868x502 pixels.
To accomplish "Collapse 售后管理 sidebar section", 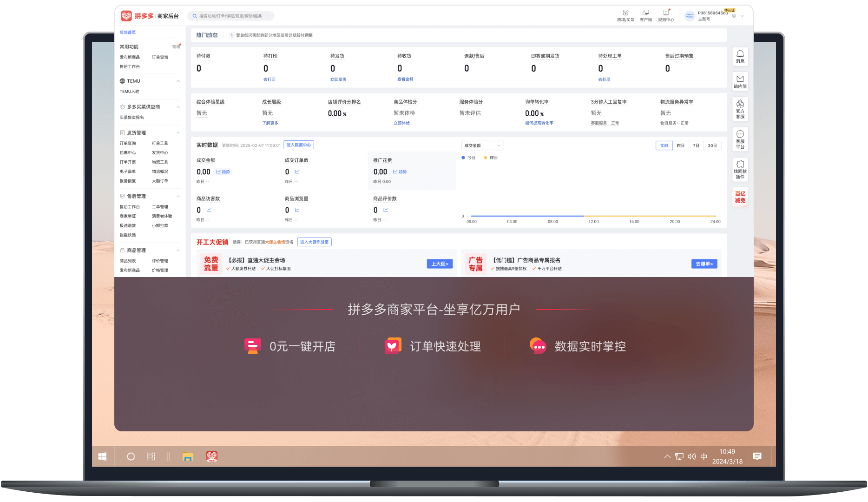I will [178, 196].
